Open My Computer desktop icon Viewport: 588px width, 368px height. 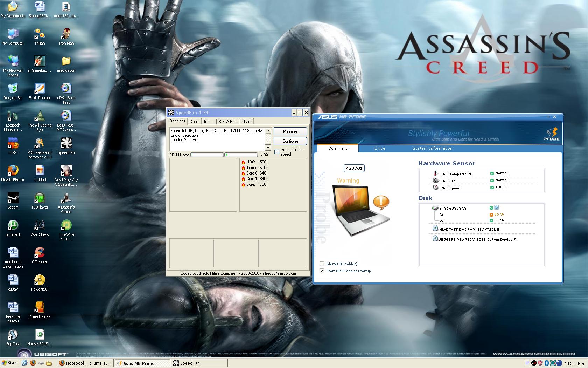(13, 37)
